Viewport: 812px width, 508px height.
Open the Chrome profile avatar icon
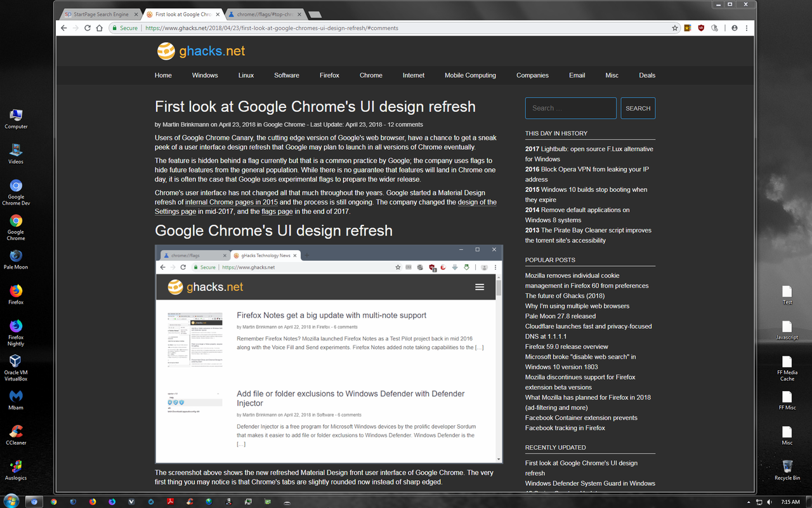735,28
